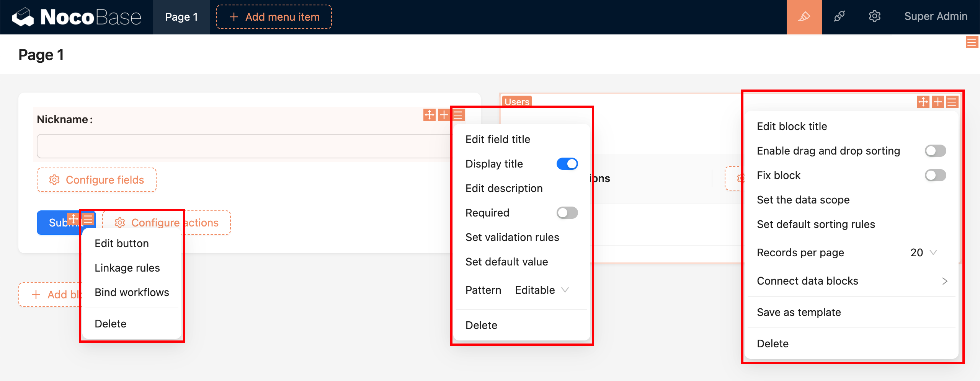Screen dimensions: 980x381
Task: Toggle Enable drag and drop sorting
Action: point(935,151)
